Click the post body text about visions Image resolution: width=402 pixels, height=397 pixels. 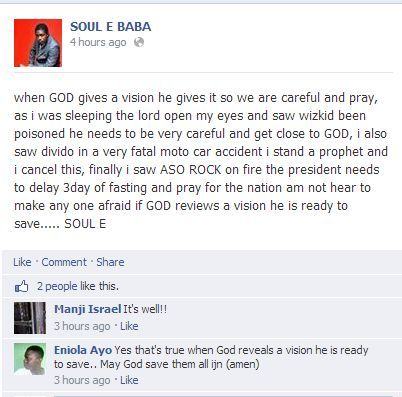pyautogui.click(x=201, y=160)
